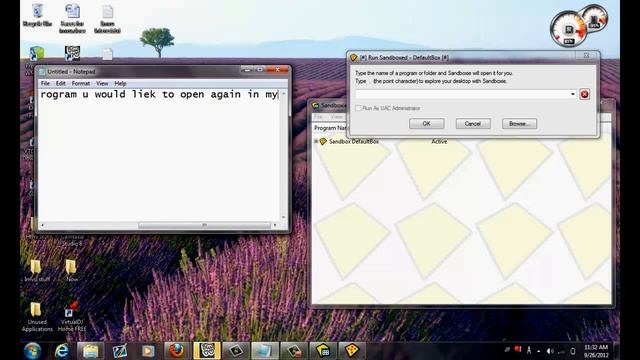Screen dimensions: 640x360
Task: Open the program name dropdown arrow
Action: [573, 94]
